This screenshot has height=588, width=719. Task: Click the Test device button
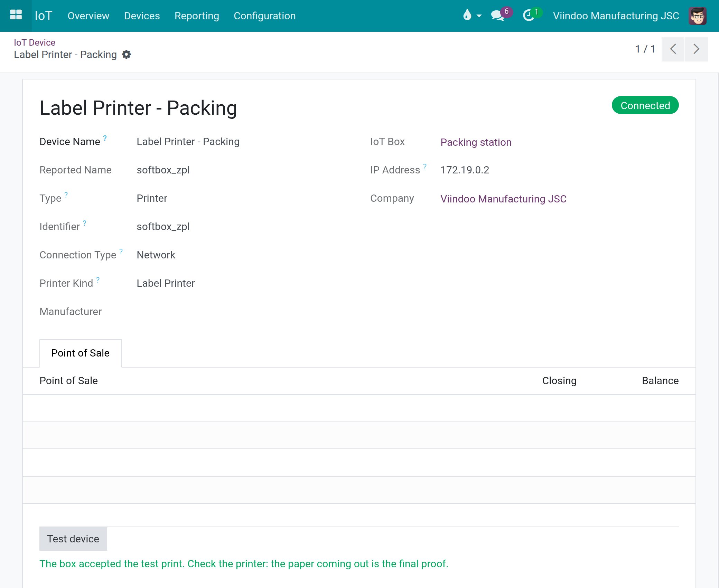click(x=73, y=539)
